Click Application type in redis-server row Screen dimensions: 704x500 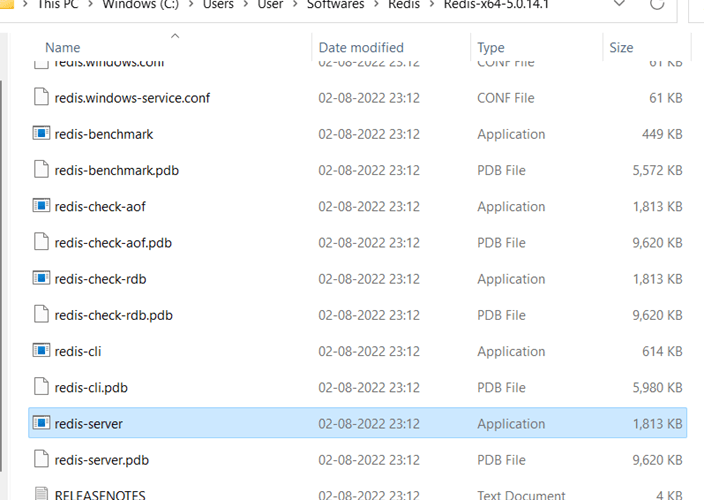[511, 424]
